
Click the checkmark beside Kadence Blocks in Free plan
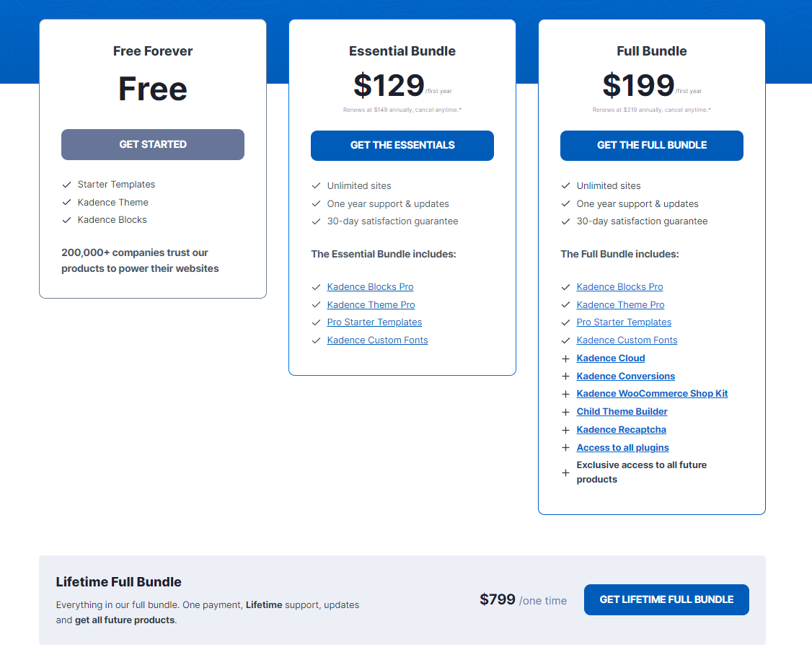point(66,220)
